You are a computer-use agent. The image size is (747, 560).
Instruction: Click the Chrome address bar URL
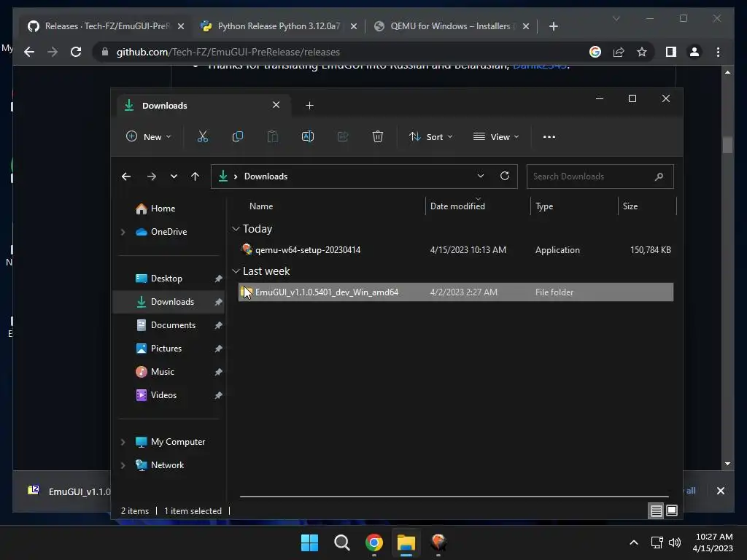(x=228, y=52)
